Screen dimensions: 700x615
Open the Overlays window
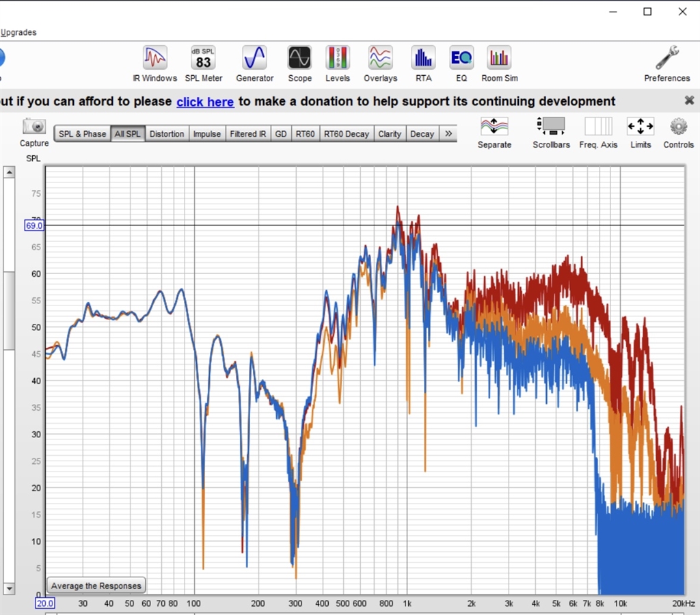pos(380,64)
